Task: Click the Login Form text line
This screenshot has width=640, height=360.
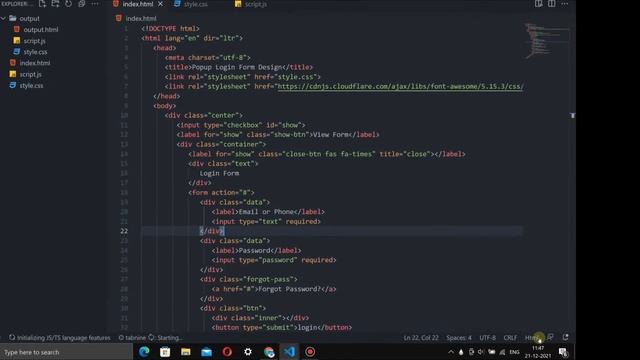Action: [x=219, y=173]
